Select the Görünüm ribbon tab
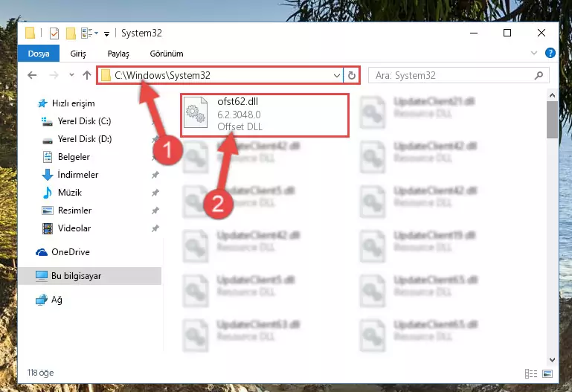The height and width of the screenshot is (392, 572). pos(167,54)
